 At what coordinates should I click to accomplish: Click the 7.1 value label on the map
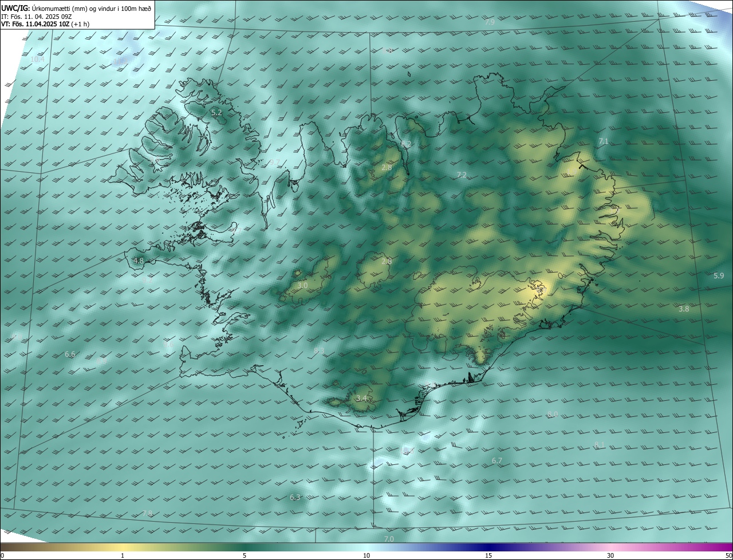point(603,141)
